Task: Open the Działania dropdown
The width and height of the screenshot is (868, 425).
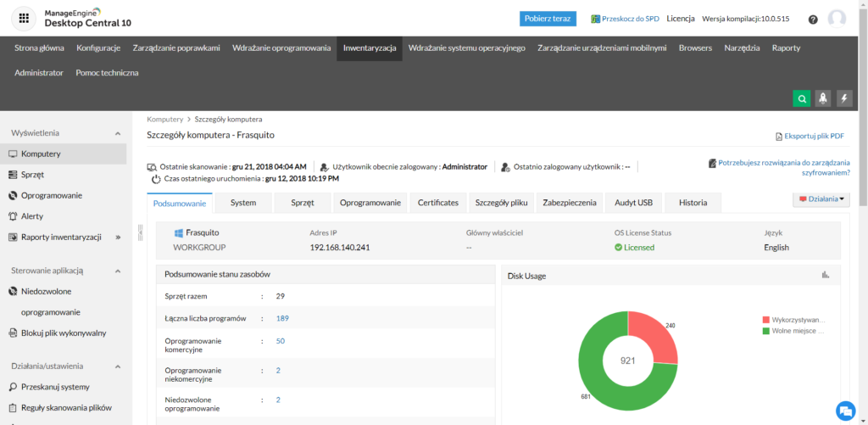Action: click(x=821, y=200)
